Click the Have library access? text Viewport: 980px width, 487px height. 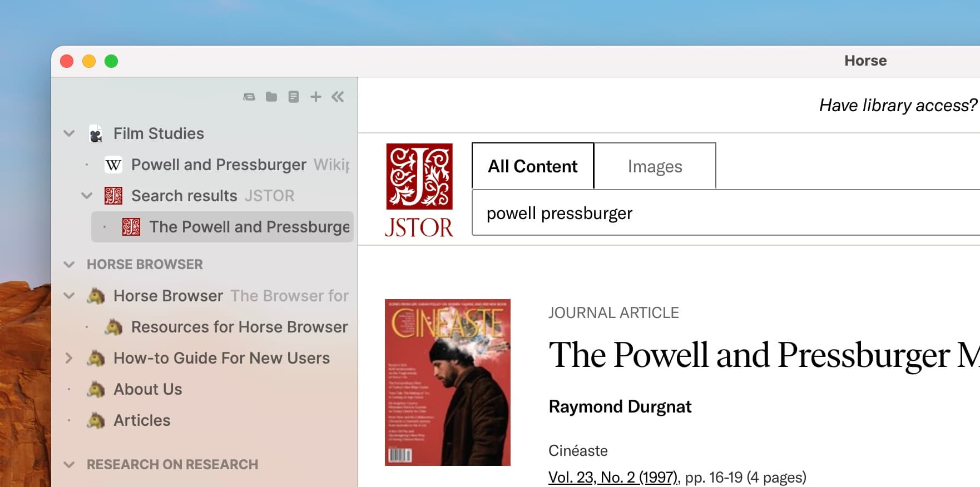tap(898, 105)
